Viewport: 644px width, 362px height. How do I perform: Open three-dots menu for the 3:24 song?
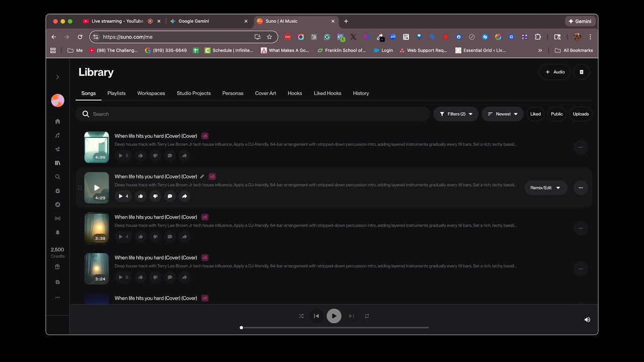coord(581,269)
